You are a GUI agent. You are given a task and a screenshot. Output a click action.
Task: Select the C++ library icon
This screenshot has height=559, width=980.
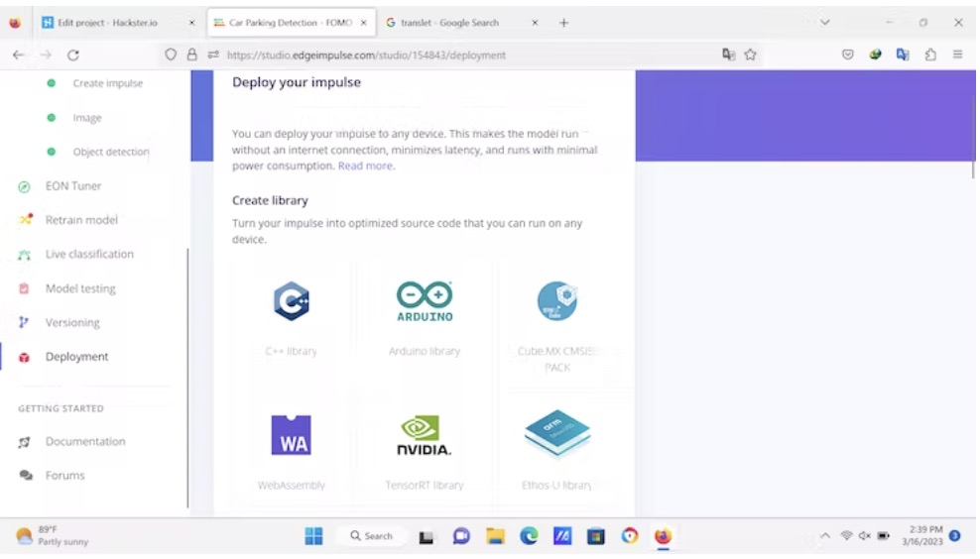pos(292,301)
